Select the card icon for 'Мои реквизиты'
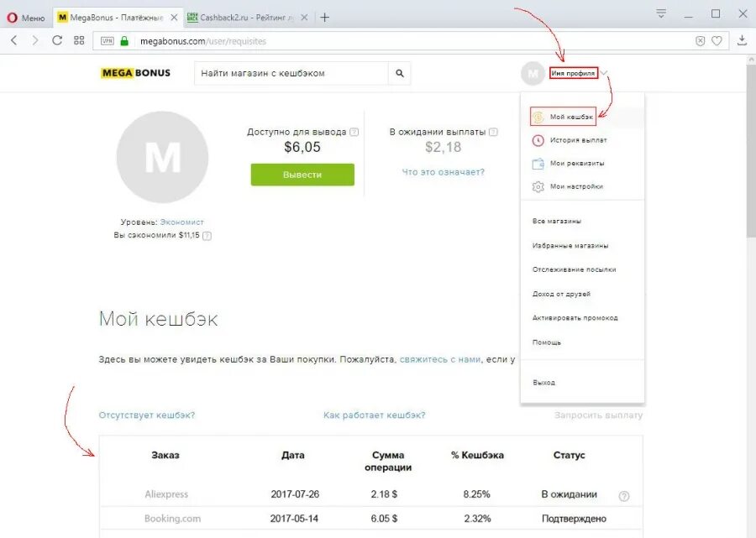Screen dimensions: 756x538 click(x=538, y=164)
